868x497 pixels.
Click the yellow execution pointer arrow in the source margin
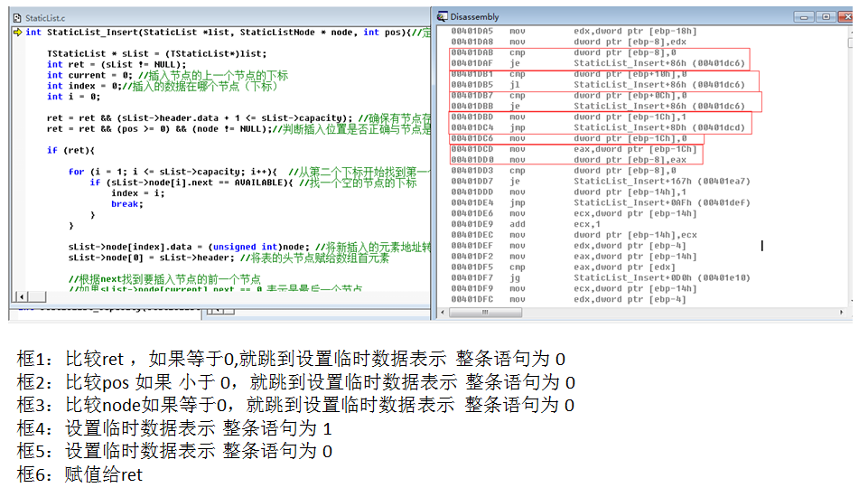tap(18, 33)
